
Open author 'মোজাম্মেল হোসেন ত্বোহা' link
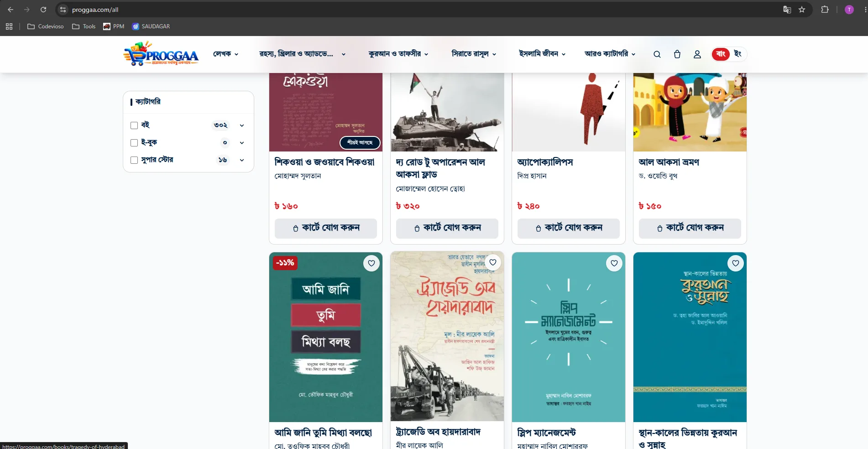coord(430,189)
